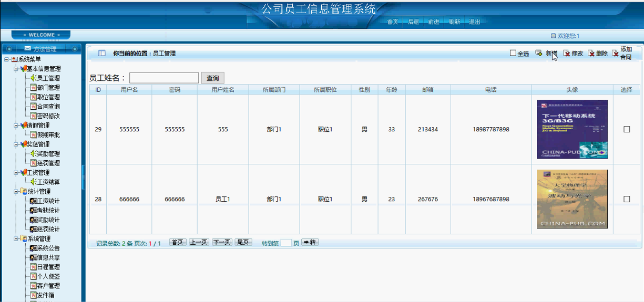Click the 尾页 pagination button
The height and width of the screenshot is (302, 644).
tap(243, 242)
